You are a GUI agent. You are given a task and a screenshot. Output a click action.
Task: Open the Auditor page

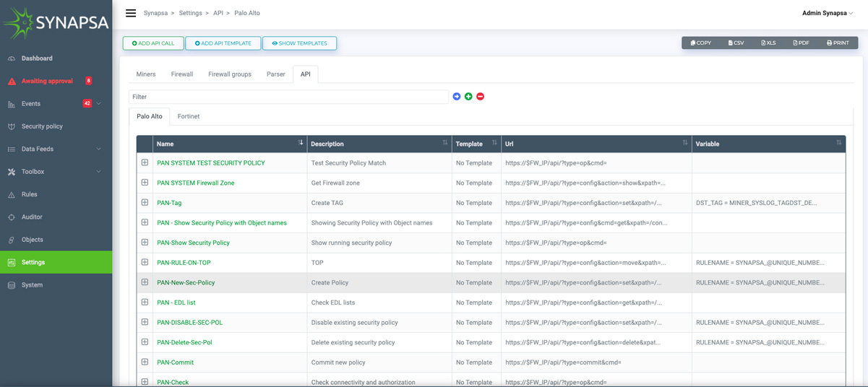[32, 217]
